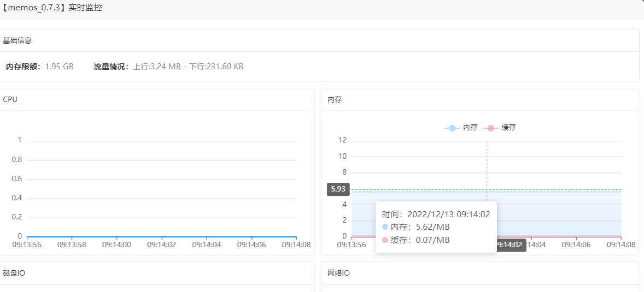Click the 流量情况 label
Viewport: 644px width, 292px height.
tap(112, 67)
